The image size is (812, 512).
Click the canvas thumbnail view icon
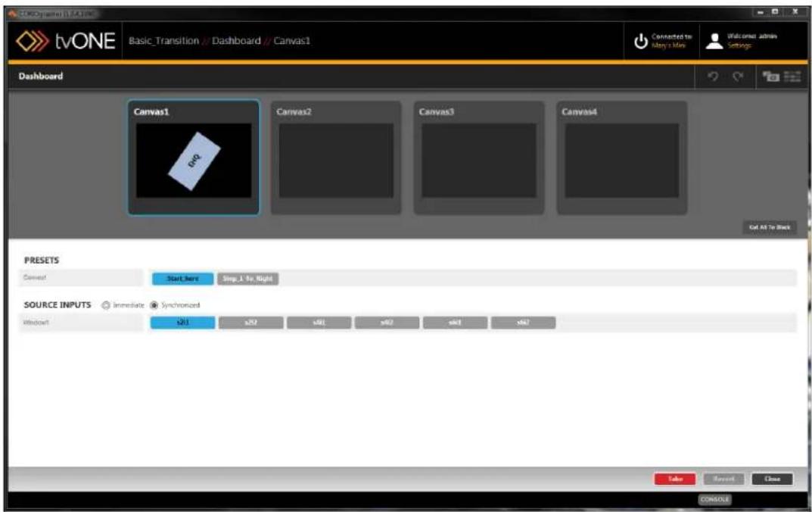770,76
